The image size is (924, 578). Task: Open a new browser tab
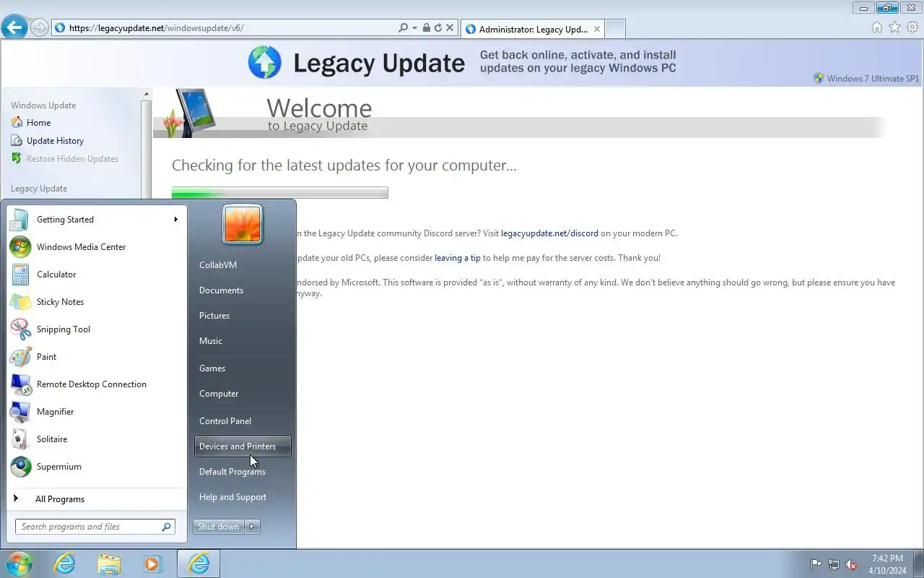[x=615, y=29]
